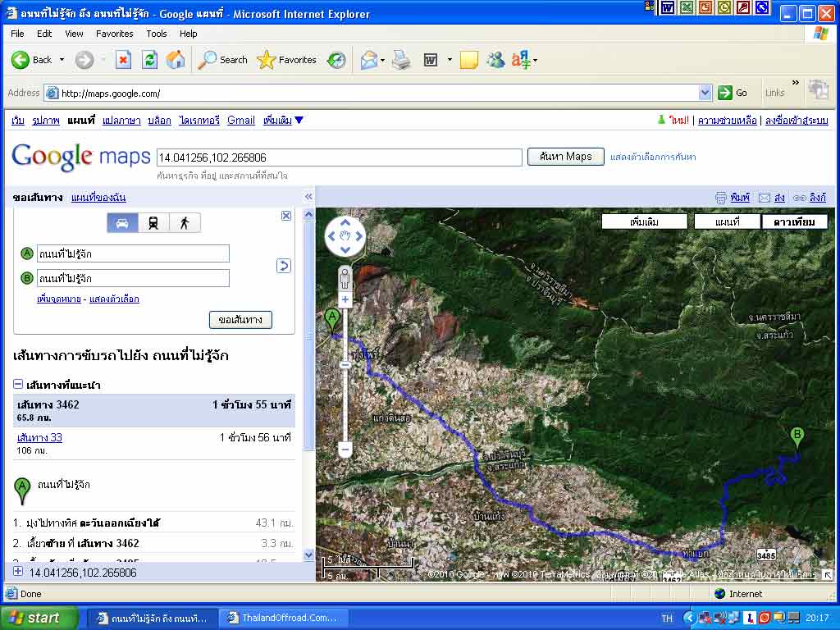Click the Pegman street view icon

[345, 277]
